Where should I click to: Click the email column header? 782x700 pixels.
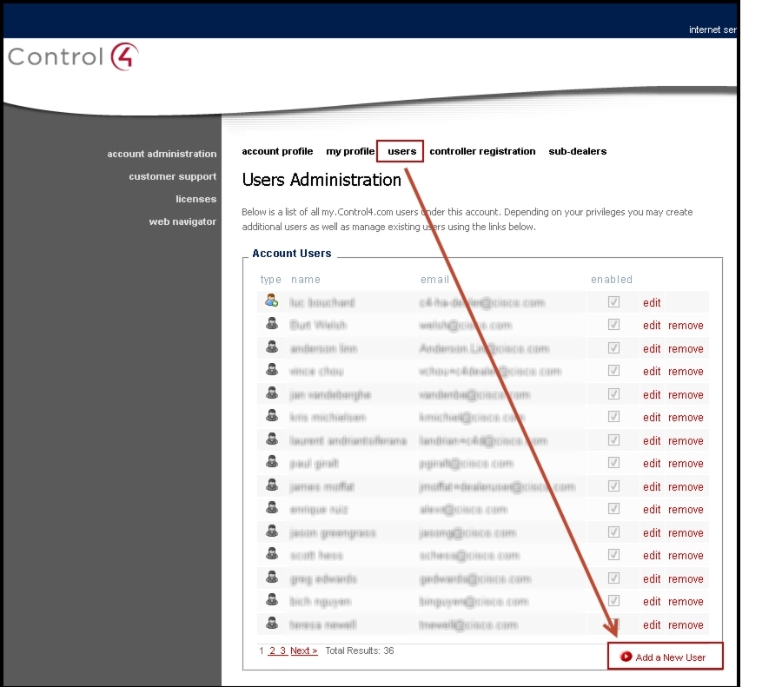pos(435,280)
